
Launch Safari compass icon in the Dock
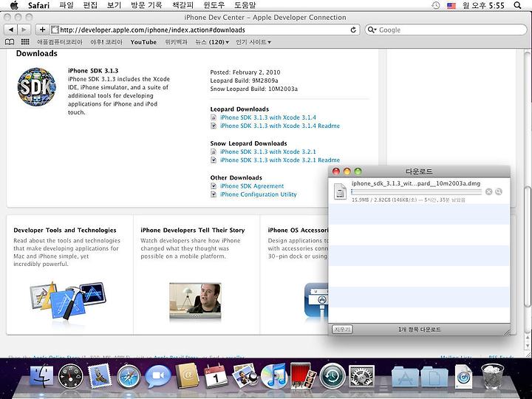[x=129, y=377]
